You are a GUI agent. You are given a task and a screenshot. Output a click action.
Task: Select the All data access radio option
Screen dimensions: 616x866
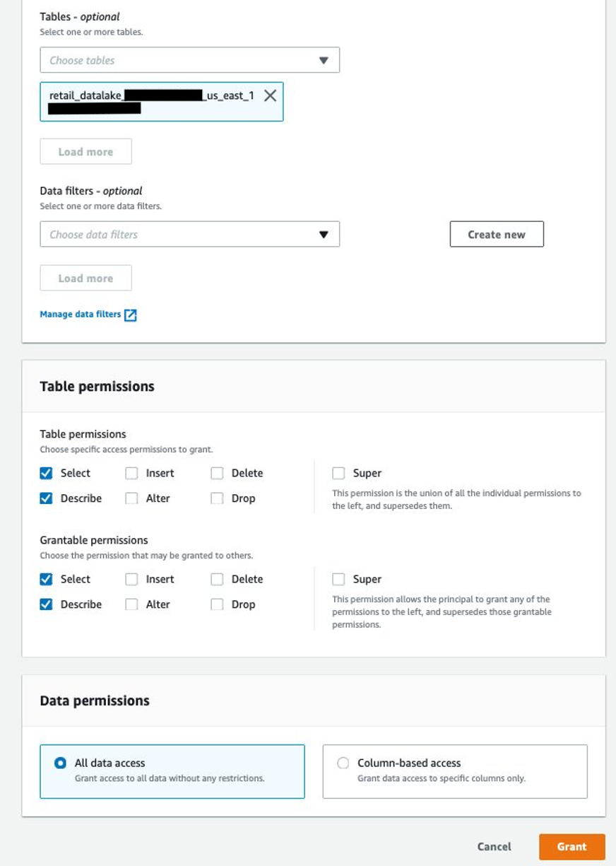60,763
